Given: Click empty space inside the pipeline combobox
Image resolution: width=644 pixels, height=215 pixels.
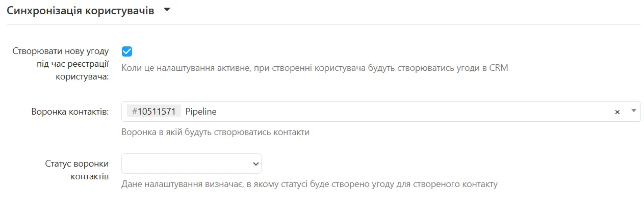Looking at the screenshot, I should [408, 112].
